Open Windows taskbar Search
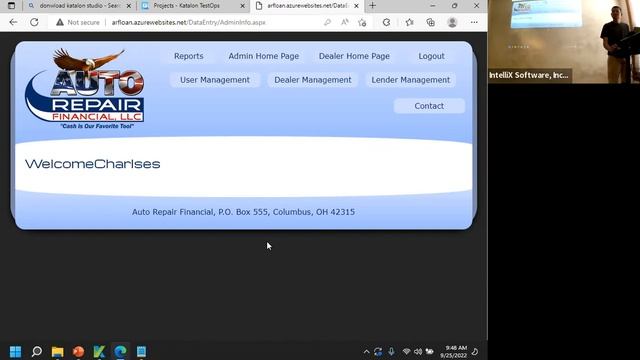Screen dimensions: 640x360 pos(37,351)
